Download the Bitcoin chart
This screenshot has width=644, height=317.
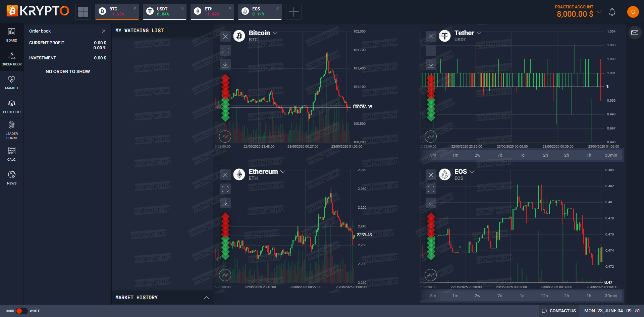point(225,64)
